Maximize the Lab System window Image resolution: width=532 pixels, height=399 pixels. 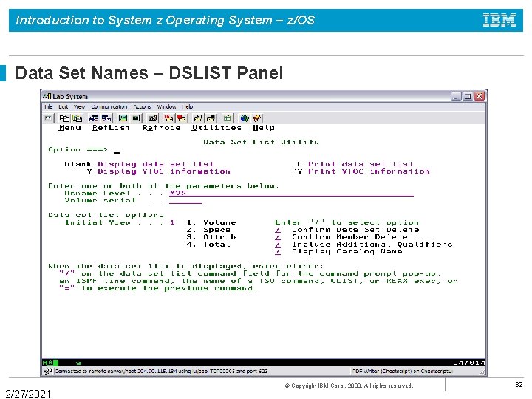pos(468,96)
